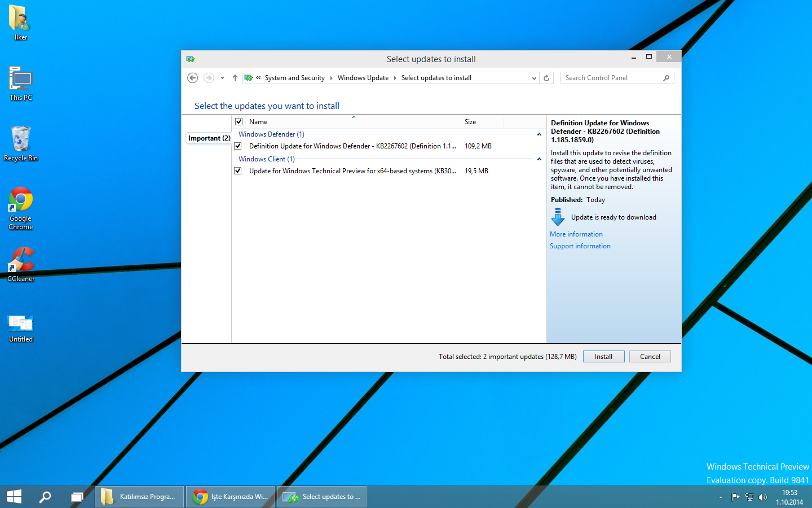Open the Support information link
The width and height of the screenshot is (812, 508).
pos(580,246)
